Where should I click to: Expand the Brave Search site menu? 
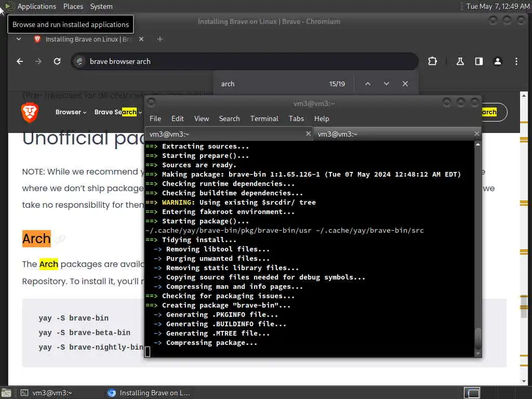pos(118,112)
